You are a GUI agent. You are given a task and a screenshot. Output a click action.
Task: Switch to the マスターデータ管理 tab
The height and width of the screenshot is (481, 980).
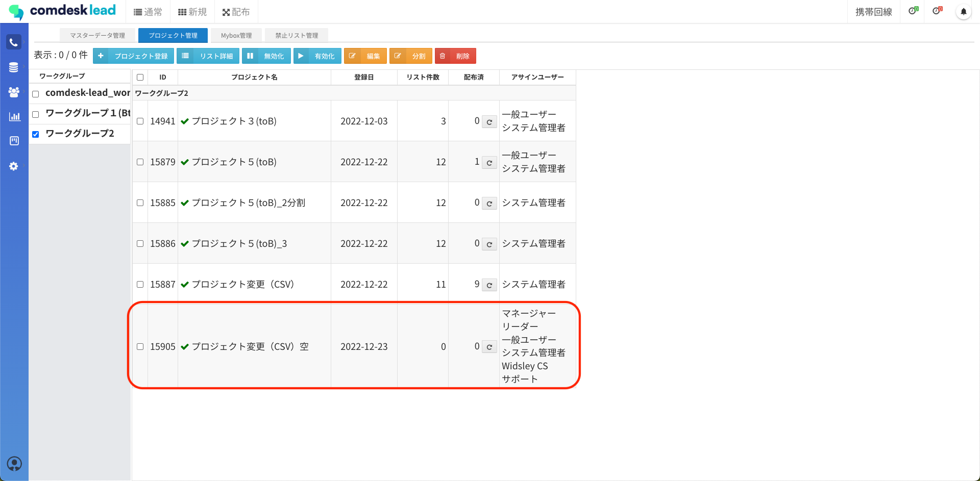(97, 36)
